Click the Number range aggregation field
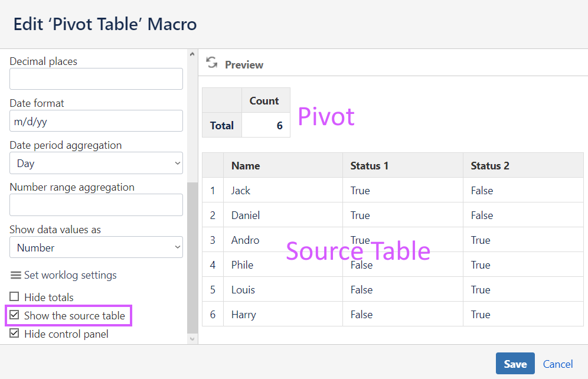 pyautogui.click(x=96, y=205)
